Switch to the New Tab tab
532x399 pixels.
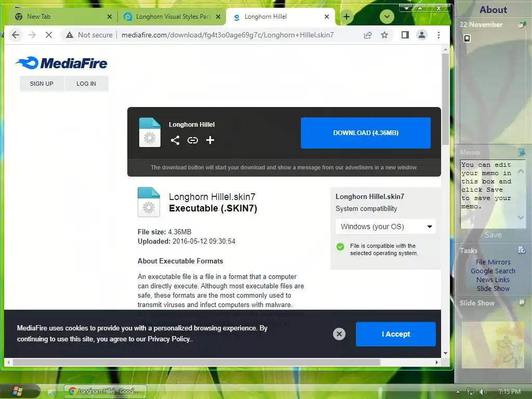point(63,17)
